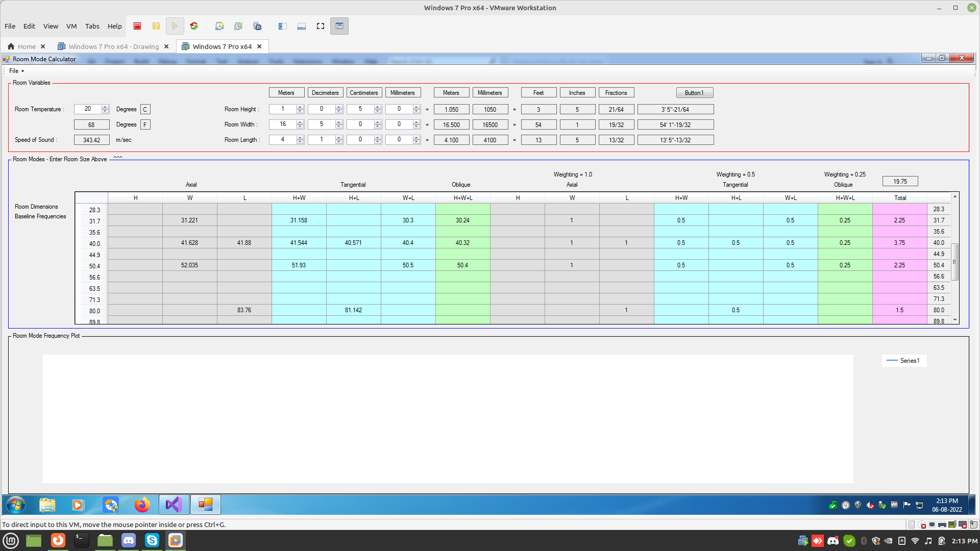Open Firefox in Windows 7 taskbar
Viewport: 980px width, 551px height.
pos(142,505)
